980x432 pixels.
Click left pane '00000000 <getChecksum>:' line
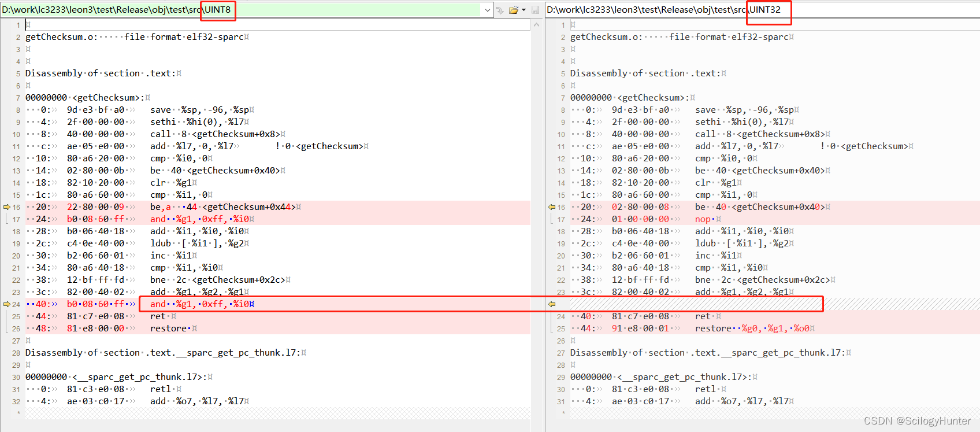point(88,98)
